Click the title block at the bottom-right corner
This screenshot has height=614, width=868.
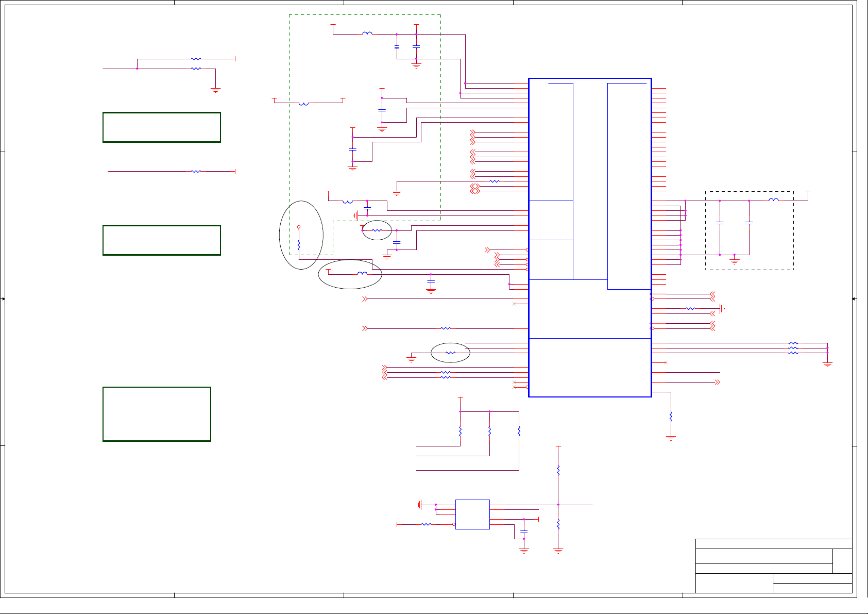coord(774,566)
